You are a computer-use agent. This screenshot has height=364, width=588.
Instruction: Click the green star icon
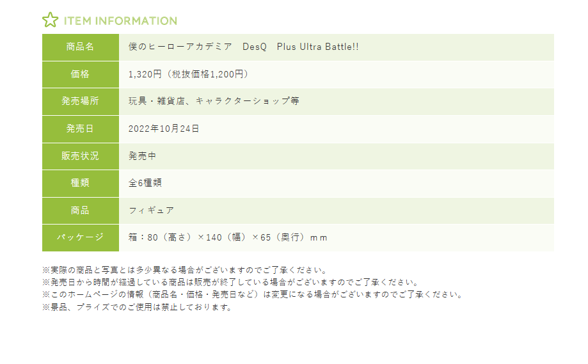50,20
